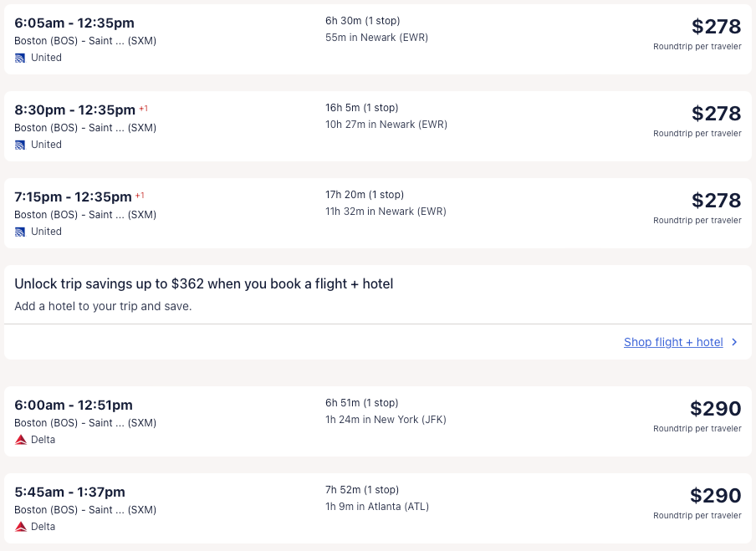756x551 pixels.
Task: Click $278 price on 6h 30m flight
Action: click(716, 26)
